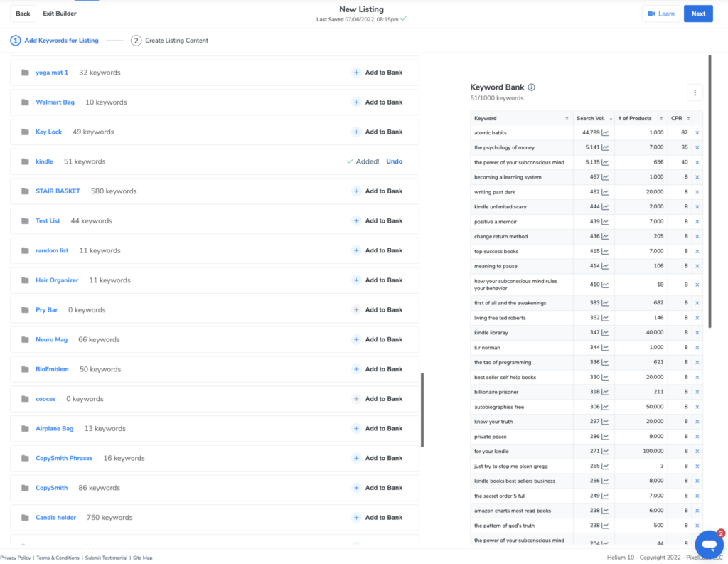Open the chat support bubble
Viewport: 728px width, 564px height.
point(708,544)
